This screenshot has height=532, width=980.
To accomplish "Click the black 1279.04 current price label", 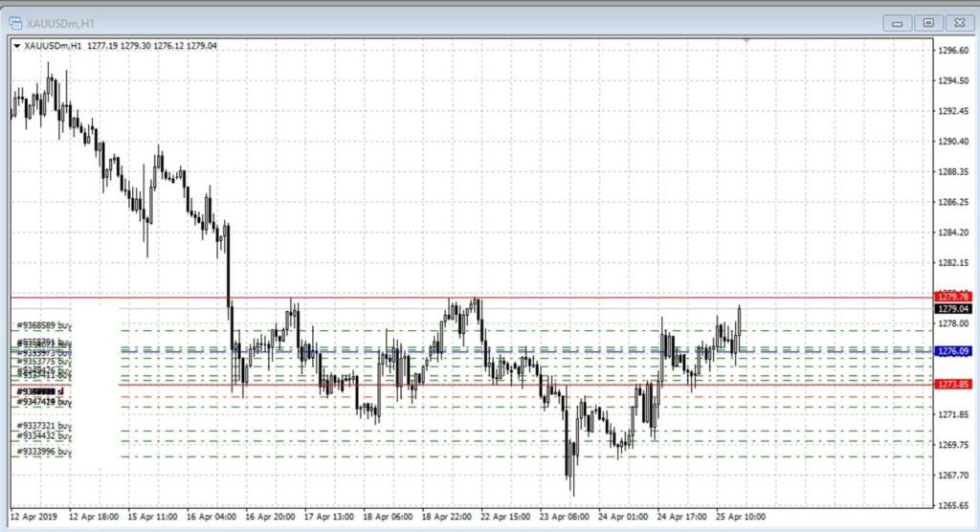I will pos(953,309).
